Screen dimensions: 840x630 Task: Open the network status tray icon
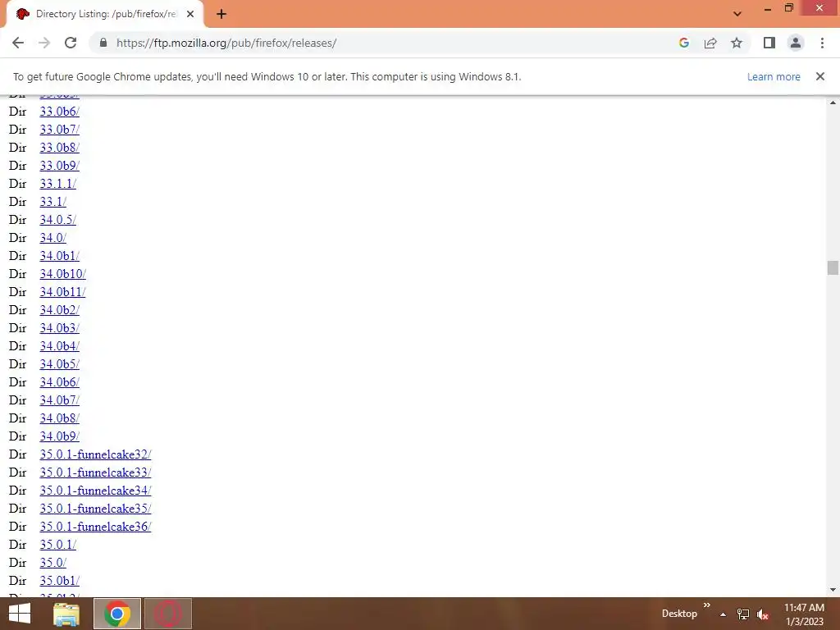743,614
